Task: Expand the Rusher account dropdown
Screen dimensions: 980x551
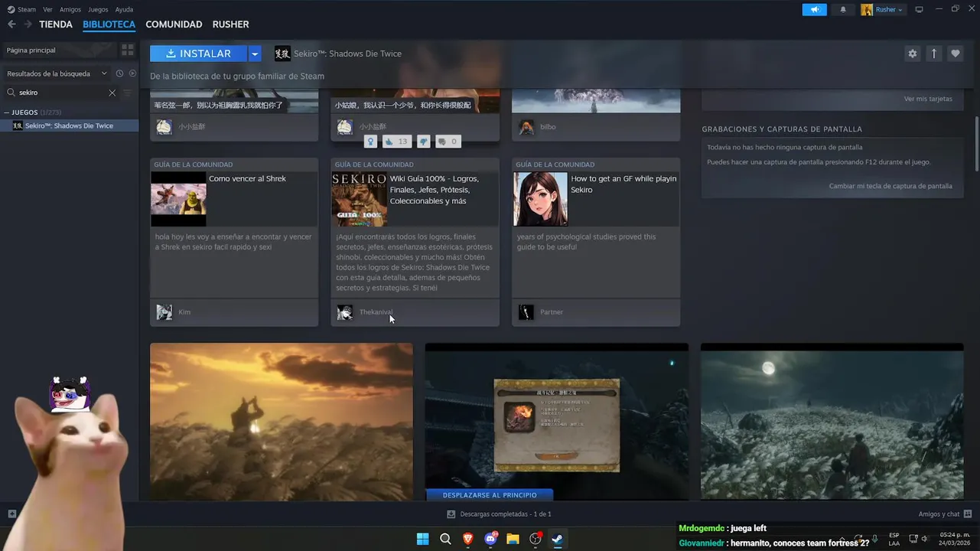Action: point(883,9)
